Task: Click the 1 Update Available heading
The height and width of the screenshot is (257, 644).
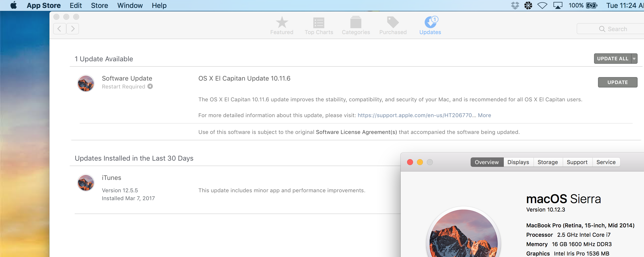Action: 104,59
